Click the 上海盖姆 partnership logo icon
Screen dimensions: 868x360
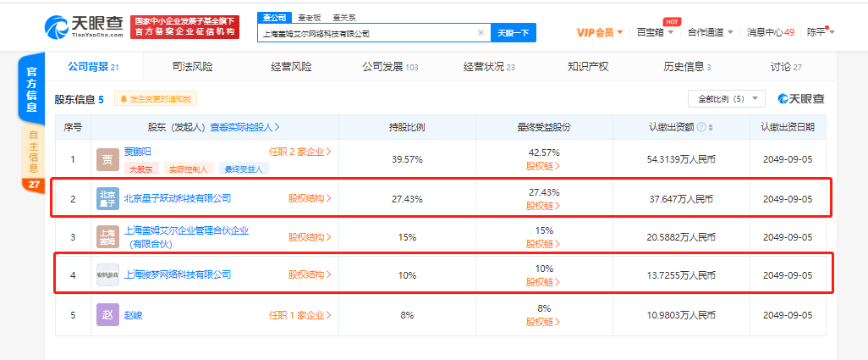tap(107, 237)
